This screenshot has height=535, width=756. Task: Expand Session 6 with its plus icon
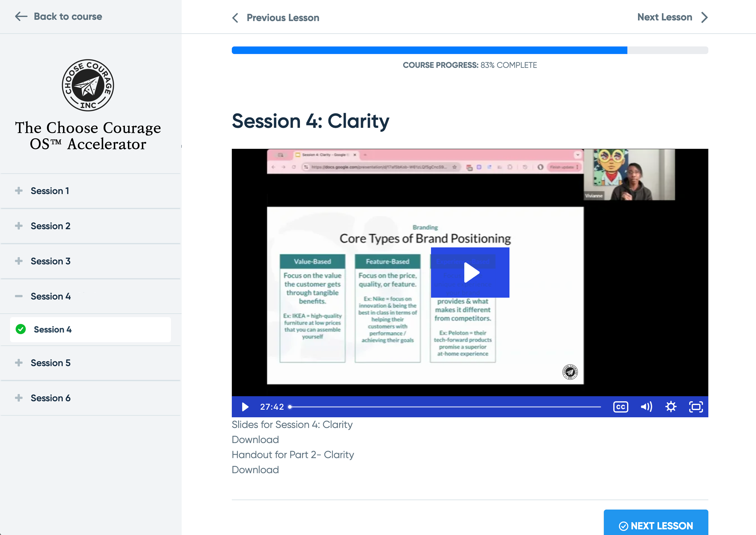[19, 398]
